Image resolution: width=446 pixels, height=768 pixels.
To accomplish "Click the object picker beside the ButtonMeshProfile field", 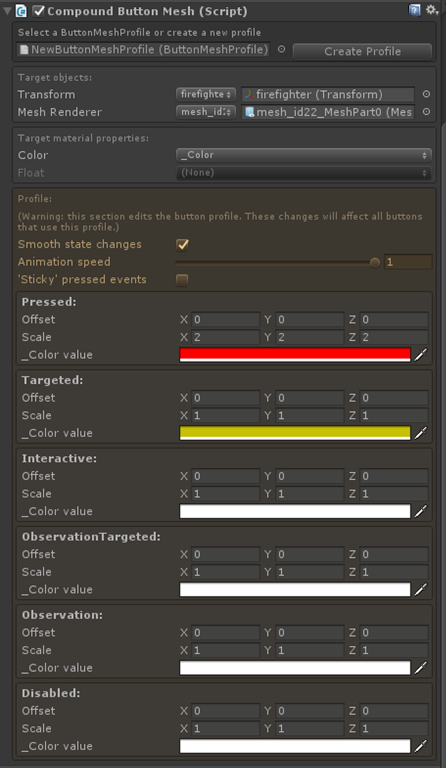I will pos(282,49).
